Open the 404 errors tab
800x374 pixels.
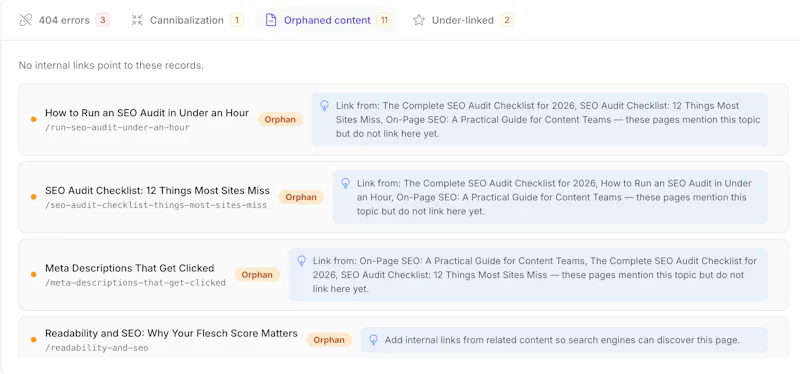[64, 20]
